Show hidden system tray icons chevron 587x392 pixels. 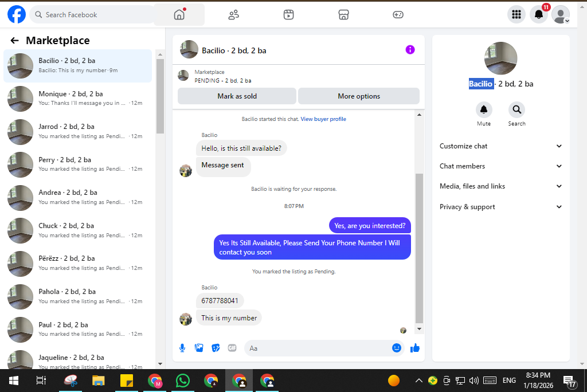point(419,381)
